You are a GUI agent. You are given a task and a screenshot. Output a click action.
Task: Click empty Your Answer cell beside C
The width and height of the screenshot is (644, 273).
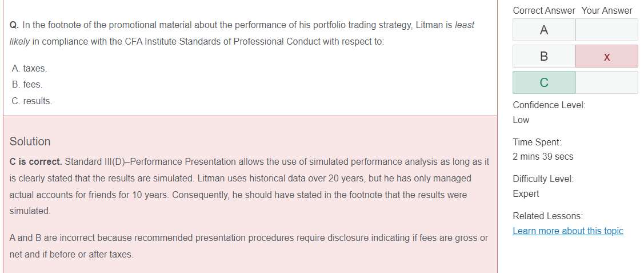pyautogui.click(x=607, y=82)
